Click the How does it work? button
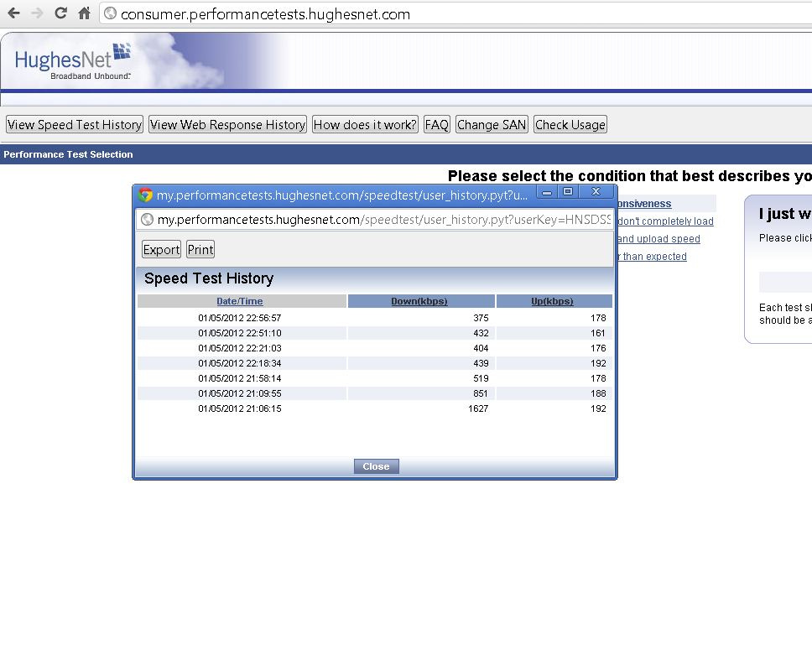This screenshot has width=812, height=650. pos(365,124)
